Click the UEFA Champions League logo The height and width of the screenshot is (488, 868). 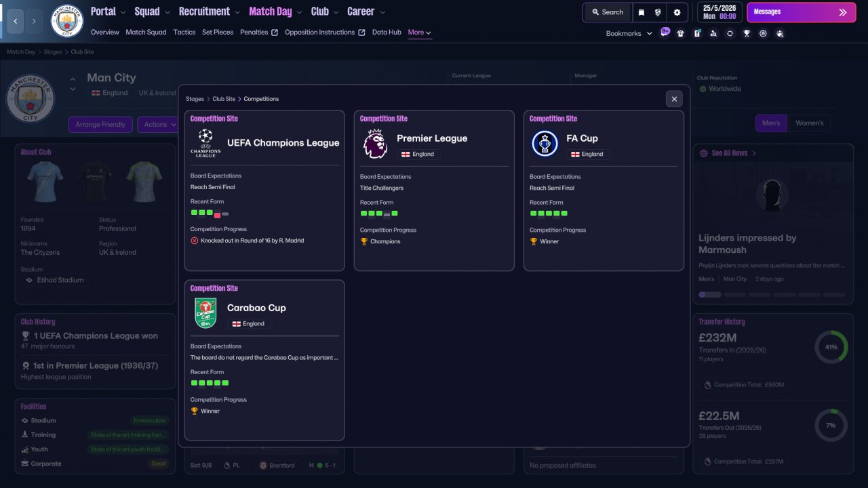(x=205, y=143)
